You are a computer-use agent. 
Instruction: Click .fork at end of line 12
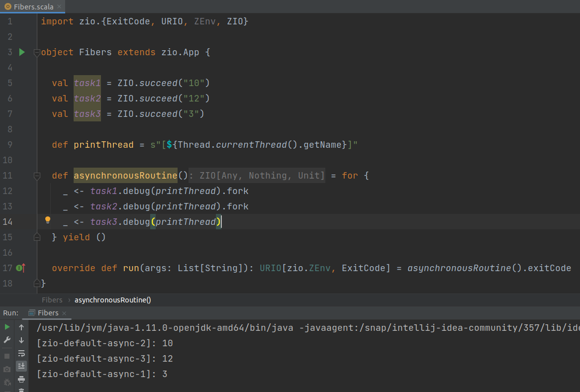tap(235, 191)
